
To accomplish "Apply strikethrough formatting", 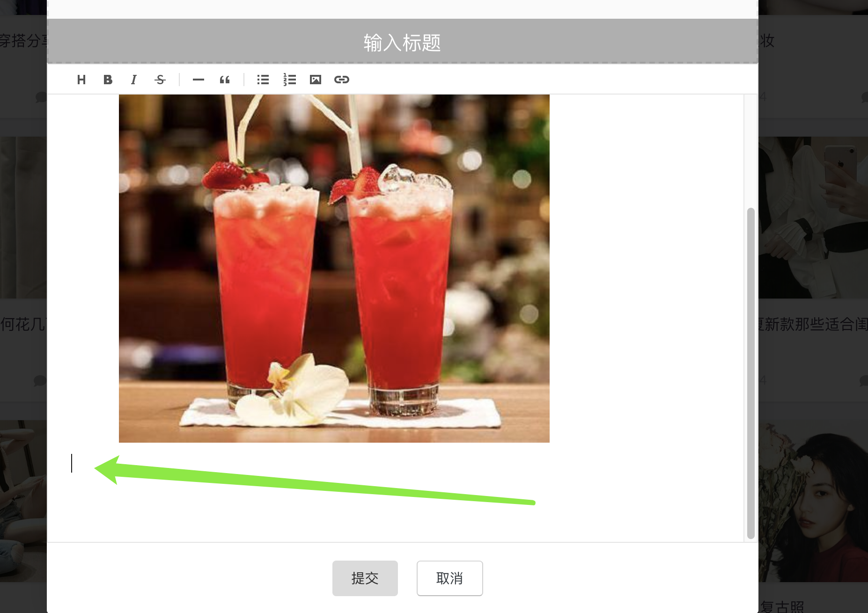I will point(160,80).
